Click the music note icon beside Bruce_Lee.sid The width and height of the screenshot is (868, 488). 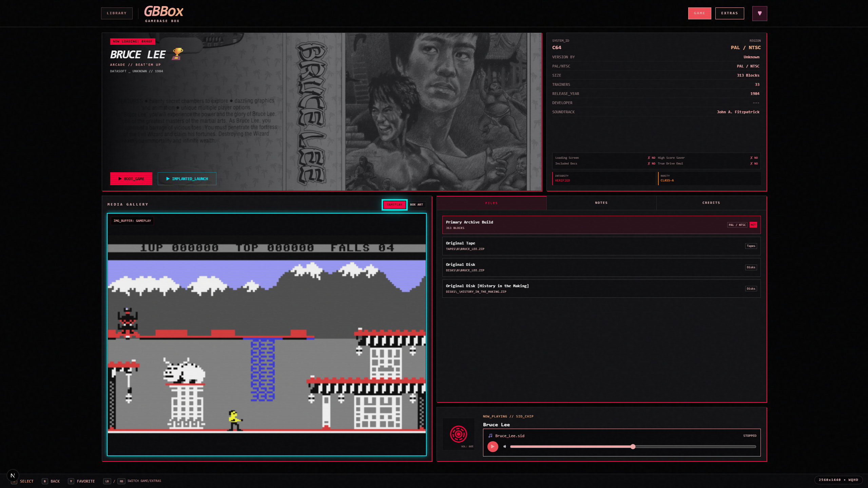pyautogui.click(x=490, y=436)
